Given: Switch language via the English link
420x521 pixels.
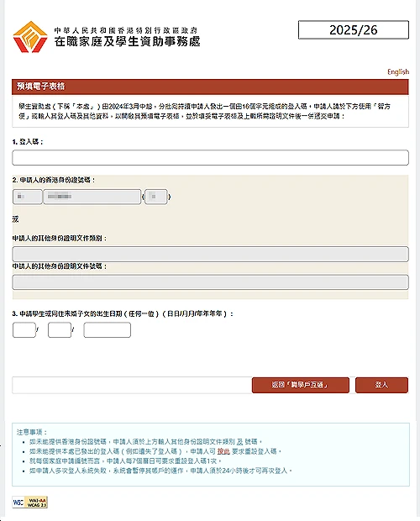Looking at the screenshot, I should 398,71.
